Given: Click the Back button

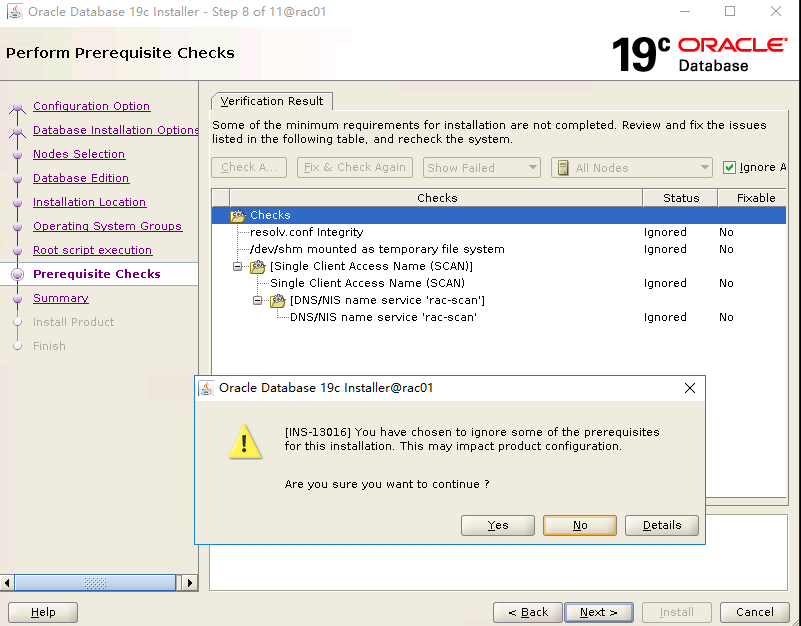Looking at the screenshot, I should [x=528, y=612].
